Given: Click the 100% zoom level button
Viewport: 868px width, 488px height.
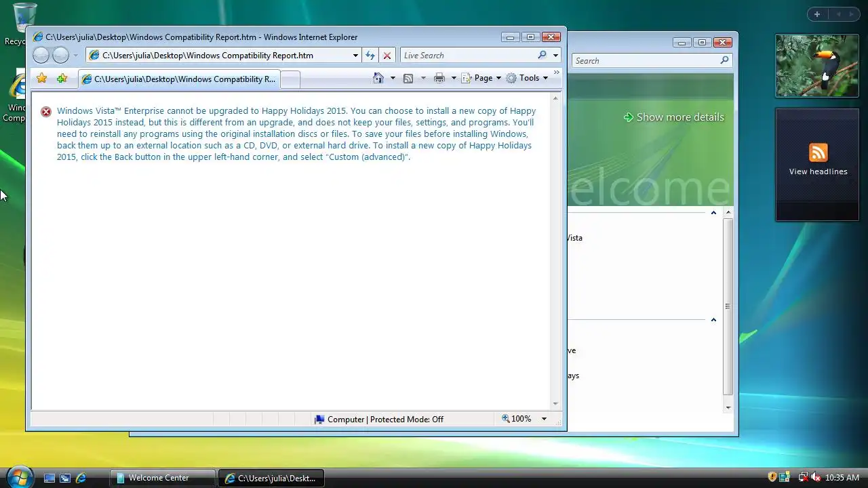Looking at the screenshot, I should tap(517, 419).
